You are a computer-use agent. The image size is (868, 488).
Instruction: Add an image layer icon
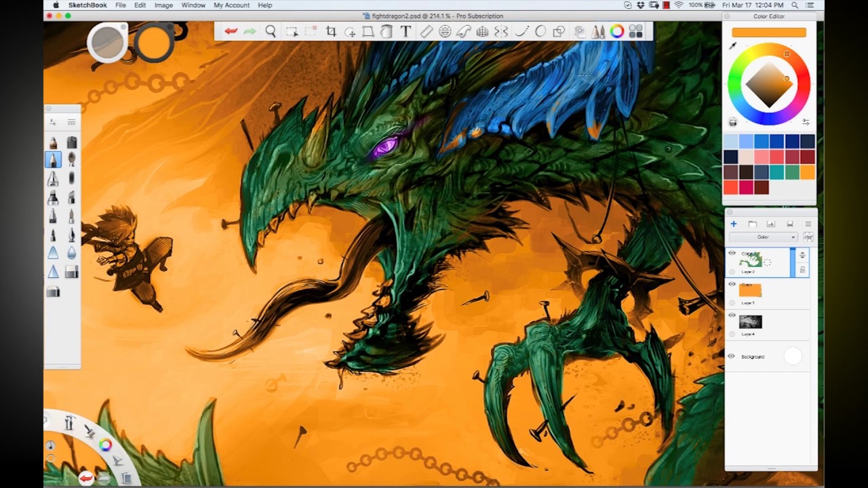click(770, 224)
